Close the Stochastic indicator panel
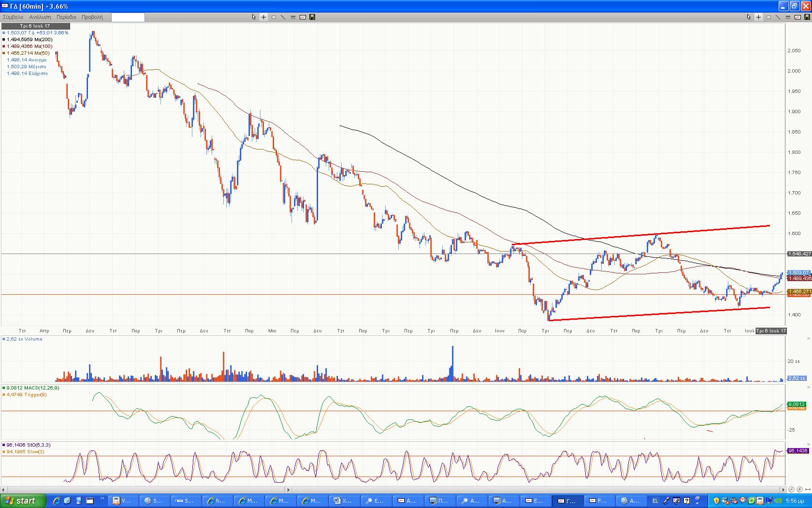This screenshot has height=508, width=812. click(808, 445)
